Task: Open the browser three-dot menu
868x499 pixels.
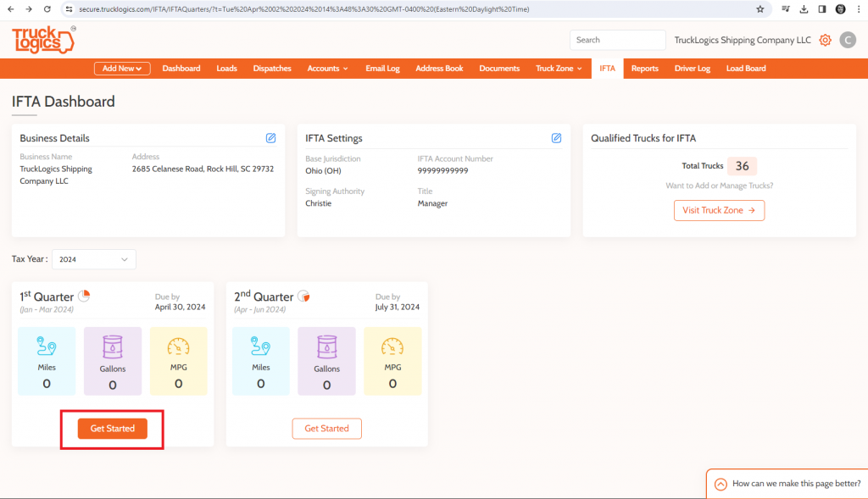Action: click(859, 8)
